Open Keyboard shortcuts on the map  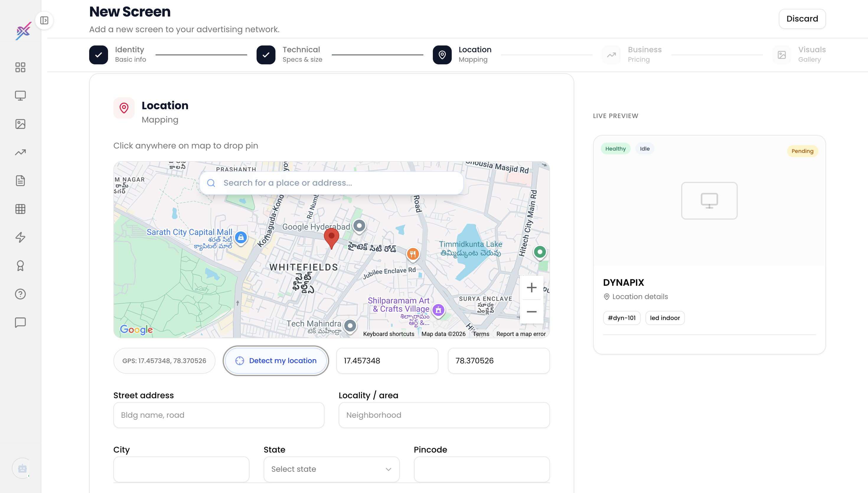click(389, 334)
